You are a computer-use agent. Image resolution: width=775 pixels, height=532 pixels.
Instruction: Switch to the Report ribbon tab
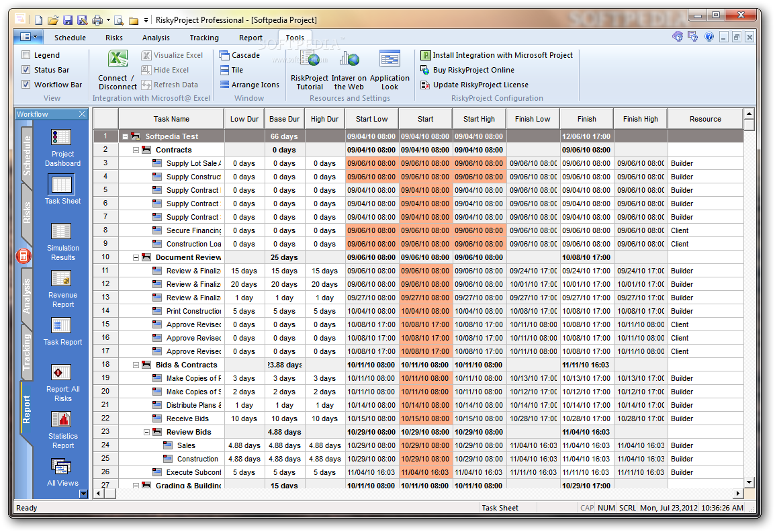tap(251, 38)
